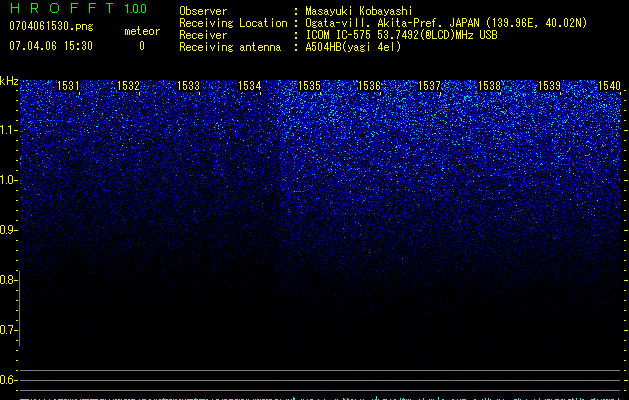Viewport: 629px width, 400px height.
Task: Click the Observer label
Action: click(x=203, y=11)
